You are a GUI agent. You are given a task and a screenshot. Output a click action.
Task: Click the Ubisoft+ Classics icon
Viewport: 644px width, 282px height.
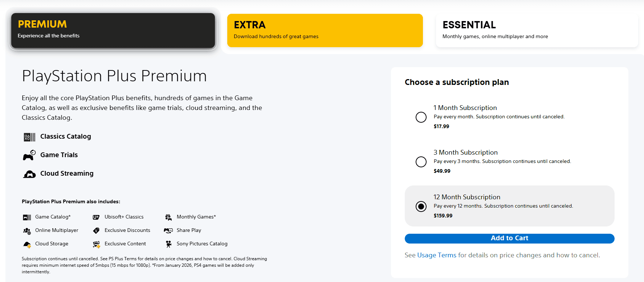click(96, 217)
